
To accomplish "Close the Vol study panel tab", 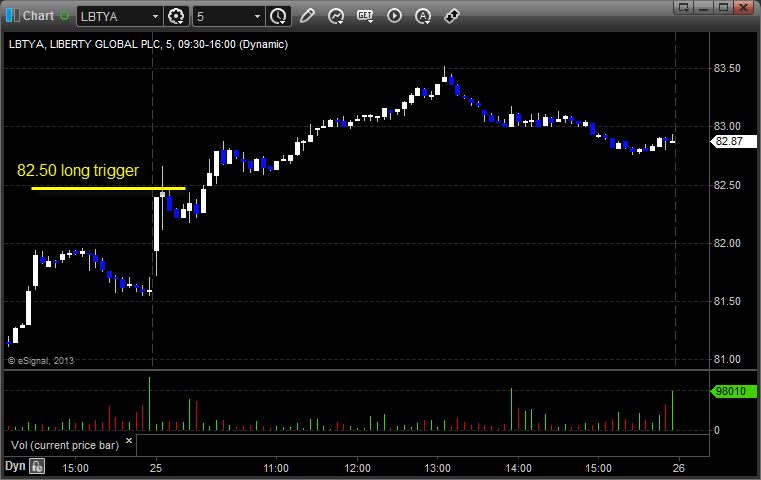I will (x=129, y=441).
